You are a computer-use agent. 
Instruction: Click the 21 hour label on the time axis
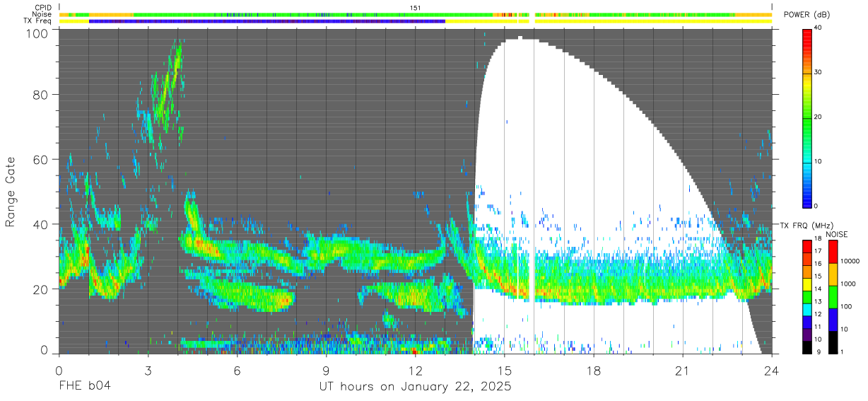tap(683, 371)
